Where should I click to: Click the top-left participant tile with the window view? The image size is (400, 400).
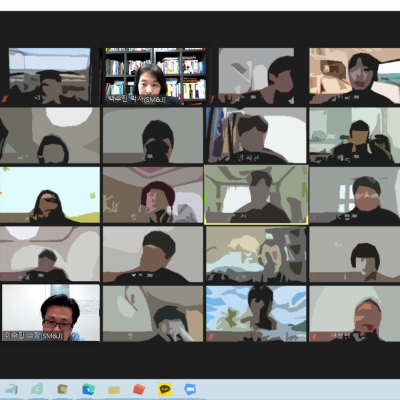[x=49, y=76]
